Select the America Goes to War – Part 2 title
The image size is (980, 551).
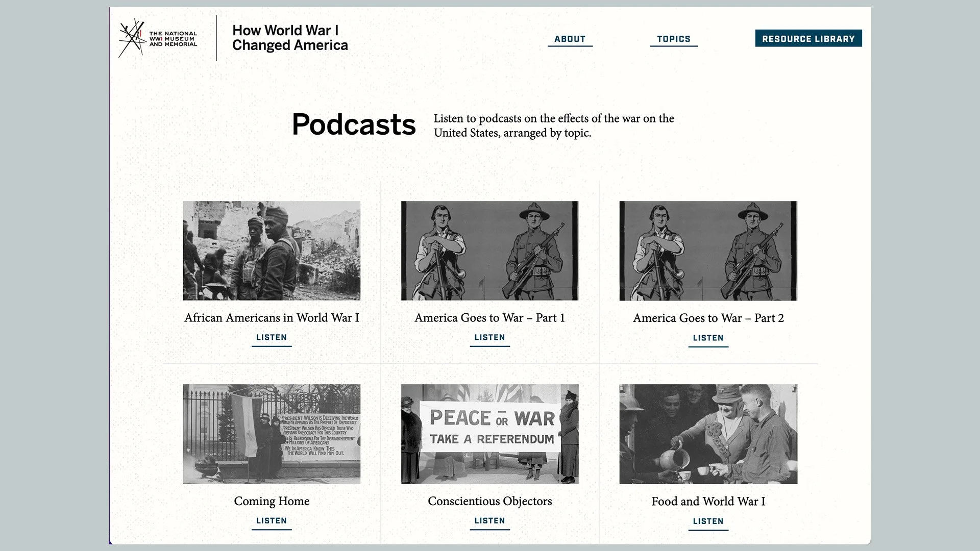tap(708, 318)
